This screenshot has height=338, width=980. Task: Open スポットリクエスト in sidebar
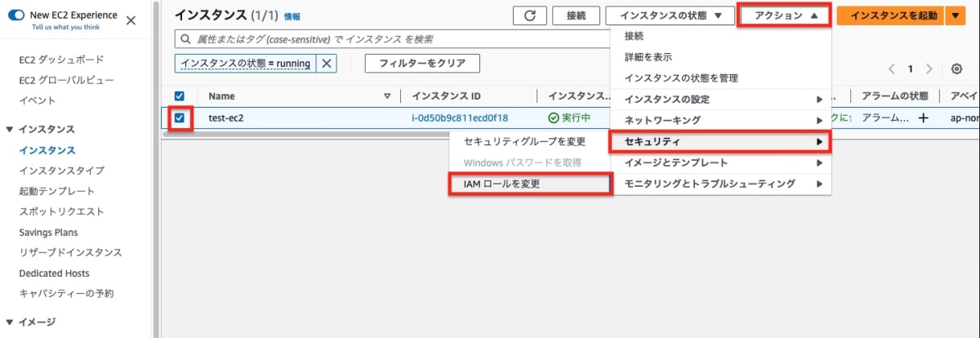point(61,211)
